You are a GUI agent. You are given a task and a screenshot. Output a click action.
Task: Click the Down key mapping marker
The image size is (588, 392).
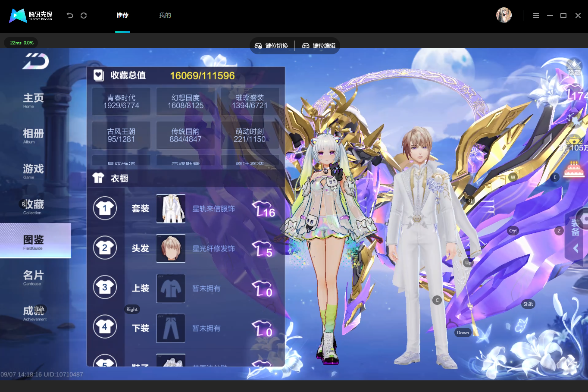click(x=463, y=332)
